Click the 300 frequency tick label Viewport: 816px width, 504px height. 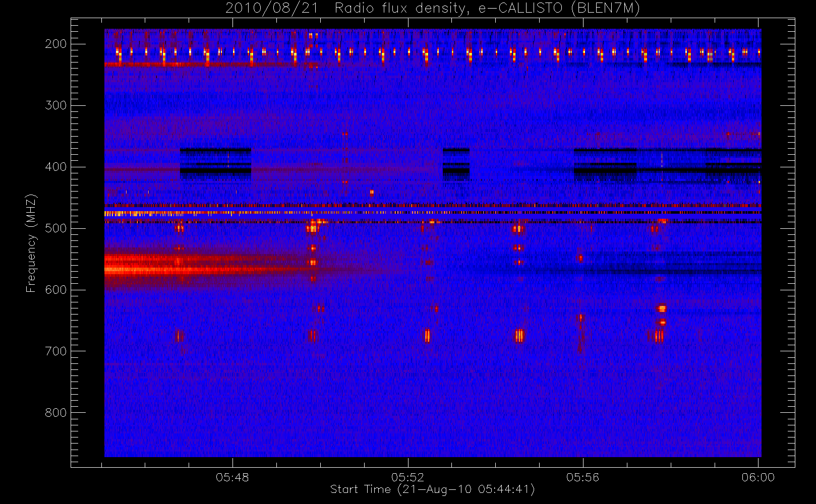pos(55,105)
